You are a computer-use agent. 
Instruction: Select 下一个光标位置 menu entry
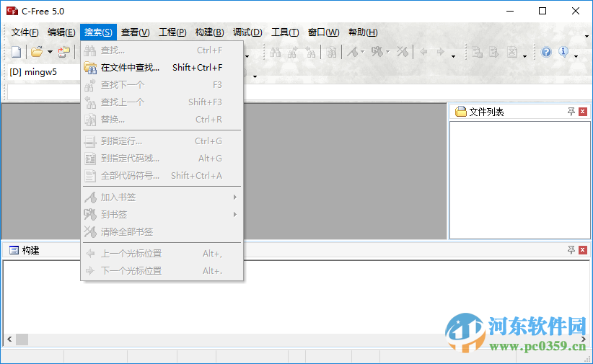(x=162, y=270)
